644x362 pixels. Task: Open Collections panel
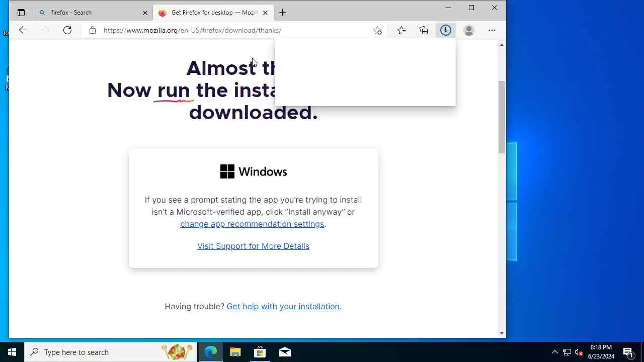(x=424, y=30)
